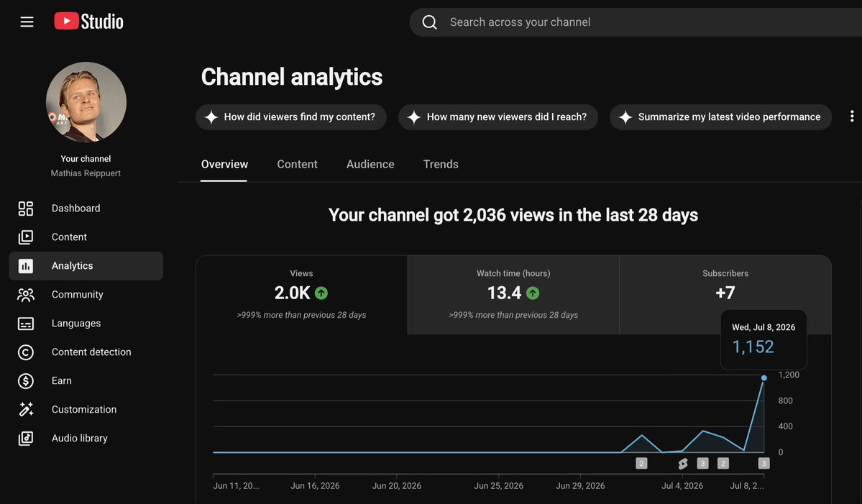
Task: Click the 1,152 value in the tooltip
Action: pyautogui.click(x=753, y=347)
